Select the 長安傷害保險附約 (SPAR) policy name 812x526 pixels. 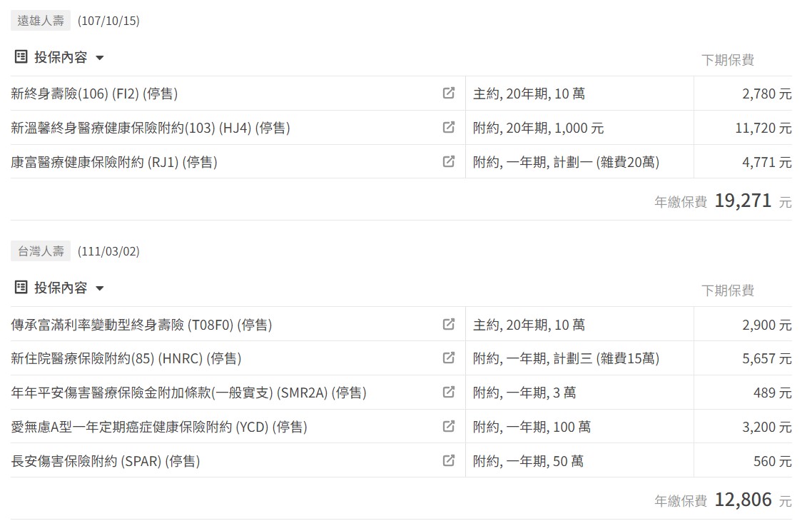coord(106,461)
